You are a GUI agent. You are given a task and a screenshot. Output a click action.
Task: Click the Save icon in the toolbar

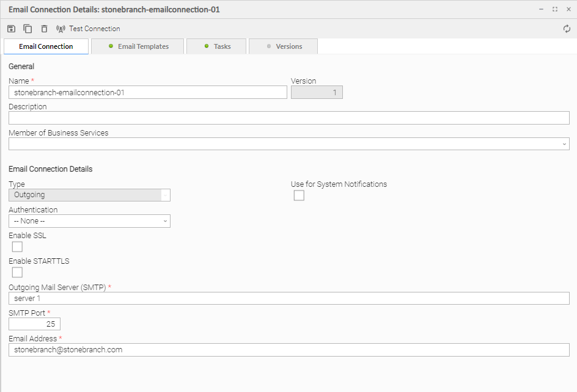tap(11, 29)
